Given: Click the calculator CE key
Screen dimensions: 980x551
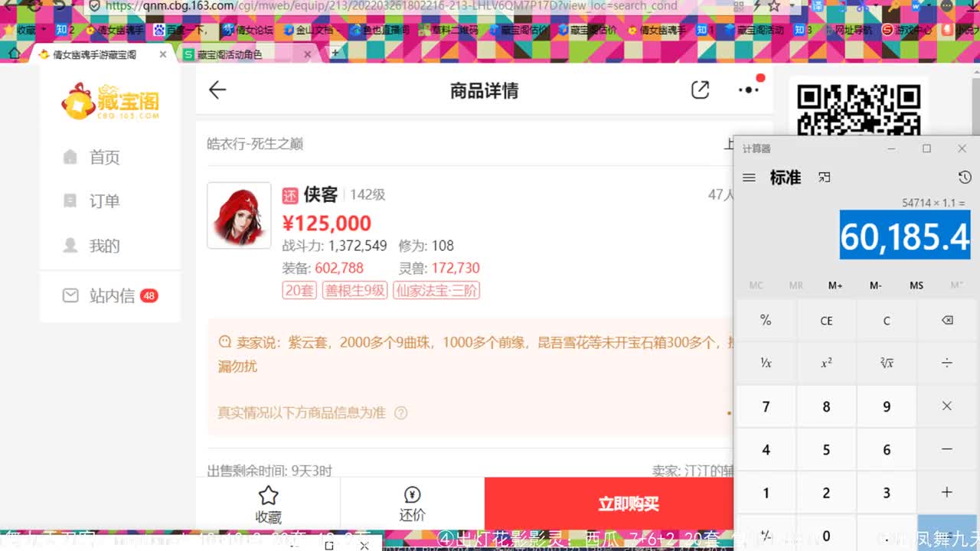Looking at the screenshot, I should [x=826, y=321].
